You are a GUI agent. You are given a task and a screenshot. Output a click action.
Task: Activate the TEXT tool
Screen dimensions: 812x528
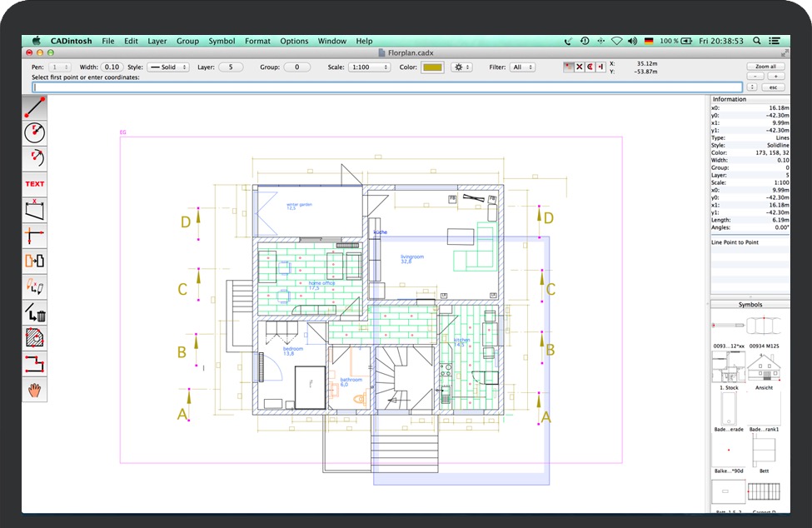(x=34, y=184)
